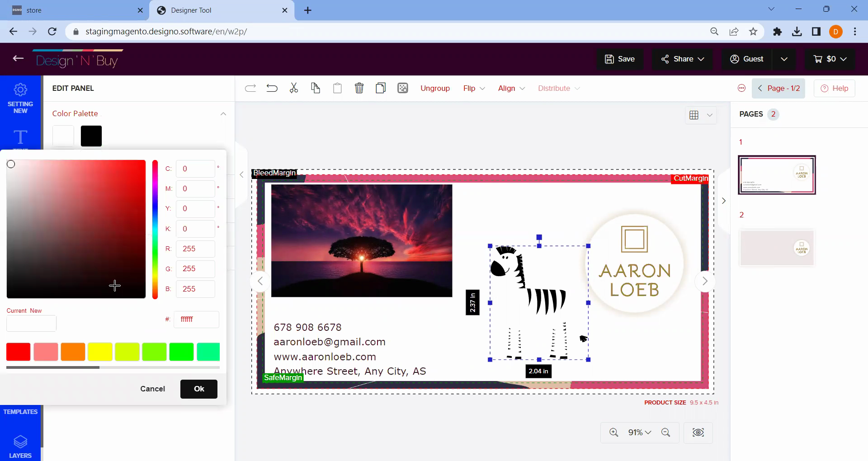The image size is (868, 461).
Task: Collapse the Color Palette section
Action: click(x=223, y=114)
